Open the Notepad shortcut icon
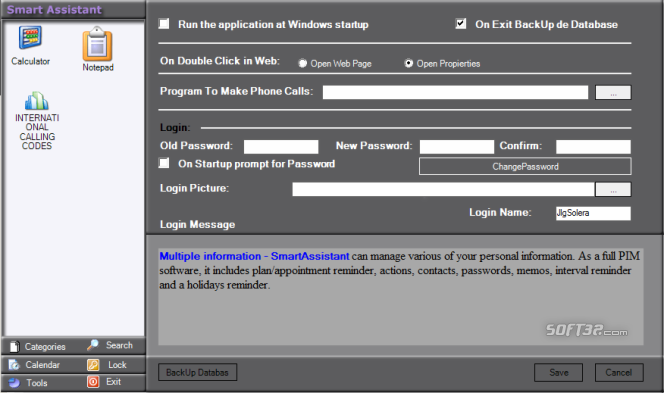The height and width of the screenshot is (393, 664). pos(97,44)
